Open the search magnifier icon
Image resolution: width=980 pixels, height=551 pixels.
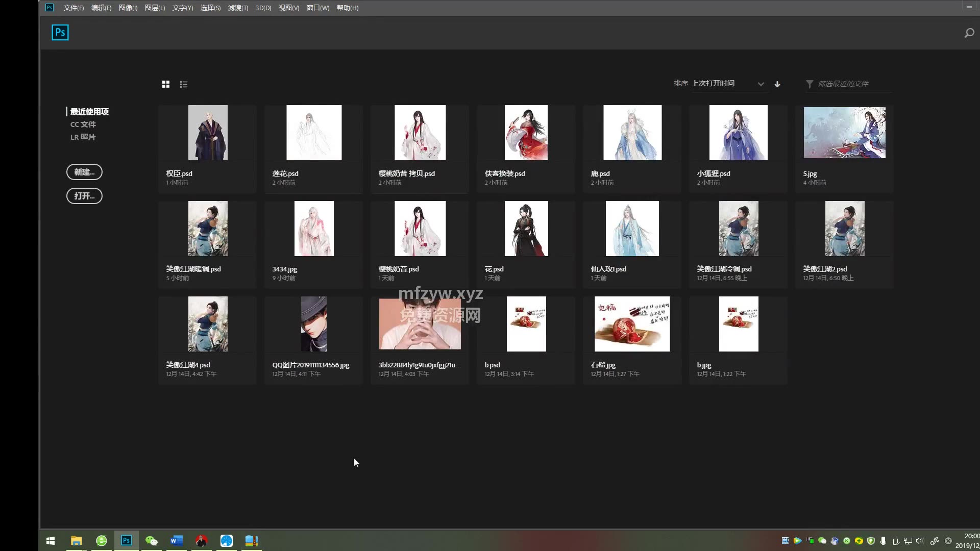point(969,33)
